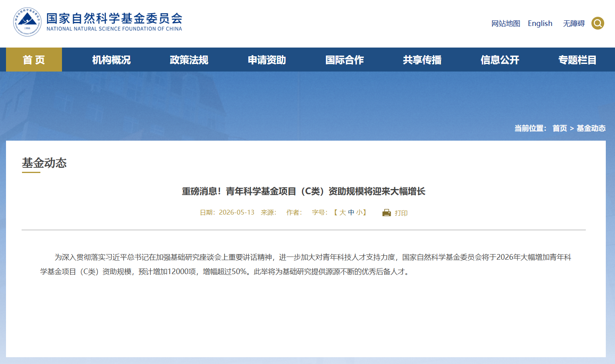The height and width of the screenshot is (364, 615).
Task: Click the 打印 print link
Action: pyautogui.click(x=401, y=213)
